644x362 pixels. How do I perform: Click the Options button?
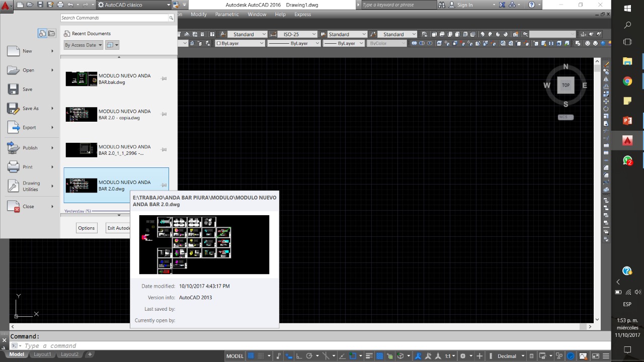coord(86,228)
